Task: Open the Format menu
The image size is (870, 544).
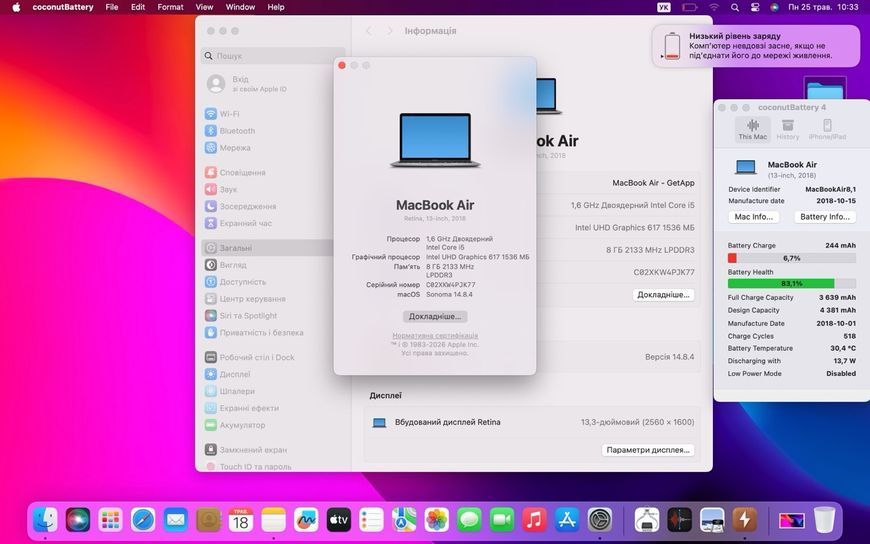Action: pyautogui.click(x=170, y=7)
